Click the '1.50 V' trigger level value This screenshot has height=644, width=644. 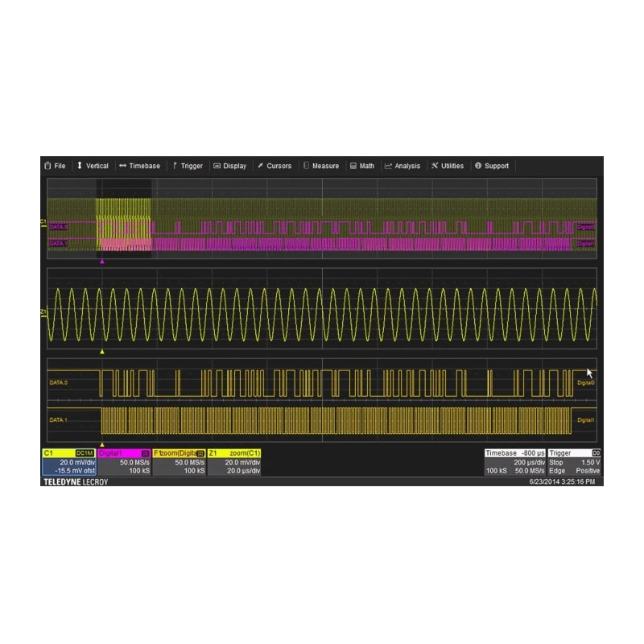[x=590, y=462]
